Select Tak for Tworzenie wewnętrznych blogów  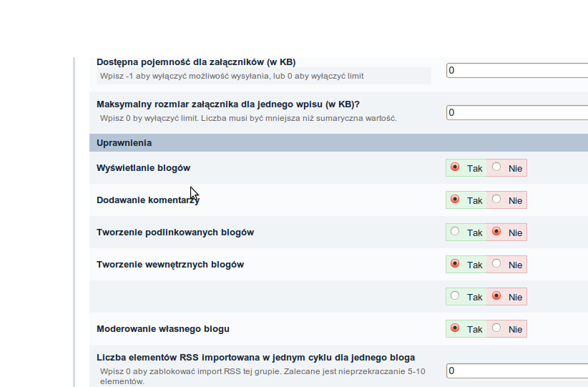click(x=455, y=264)
